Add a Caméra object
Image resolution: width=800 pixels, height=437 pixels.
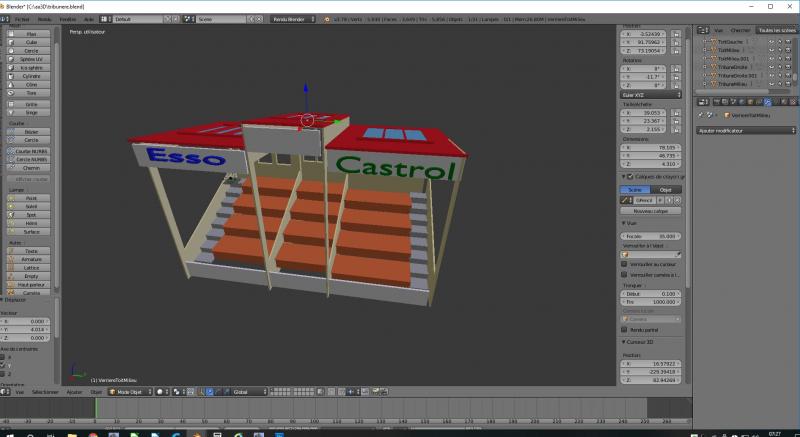coord(30,293)
